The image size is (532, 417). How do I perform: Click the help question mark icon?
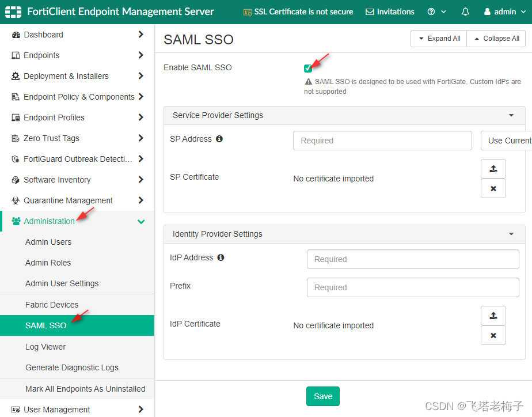(431, 12)
